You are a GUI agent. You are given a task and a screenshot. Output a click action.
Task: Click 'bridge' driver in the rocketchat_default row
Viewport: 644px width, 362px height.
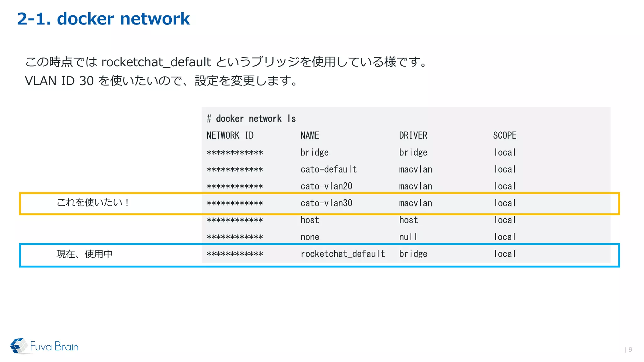coord(413,254)
